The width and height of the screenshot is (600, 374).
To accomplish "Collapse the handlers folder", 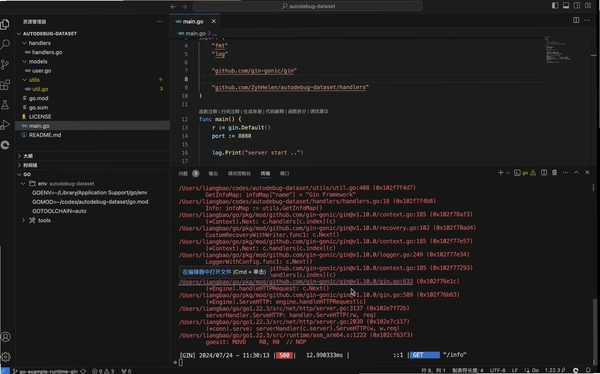I will pos(92,43).
